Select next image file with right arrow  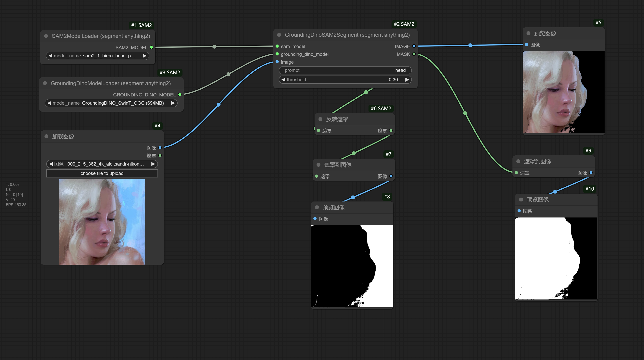point(153,164)
